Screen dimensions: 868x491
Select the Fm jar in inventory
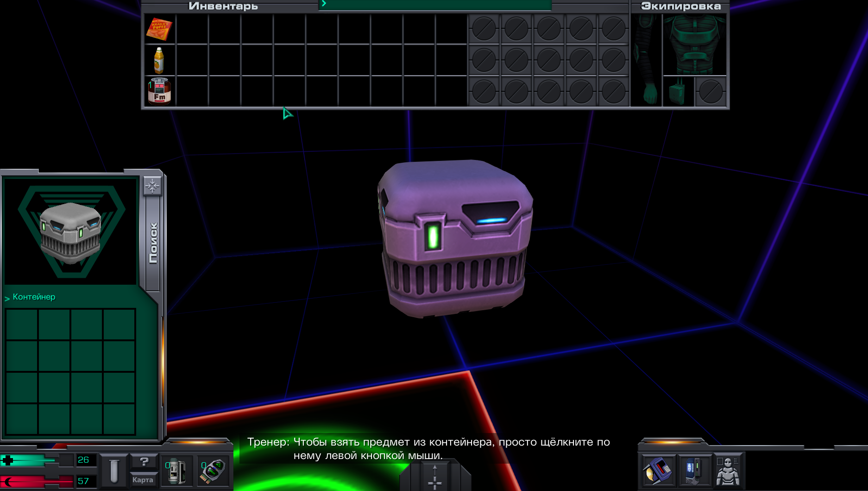[x=159, y=91]
